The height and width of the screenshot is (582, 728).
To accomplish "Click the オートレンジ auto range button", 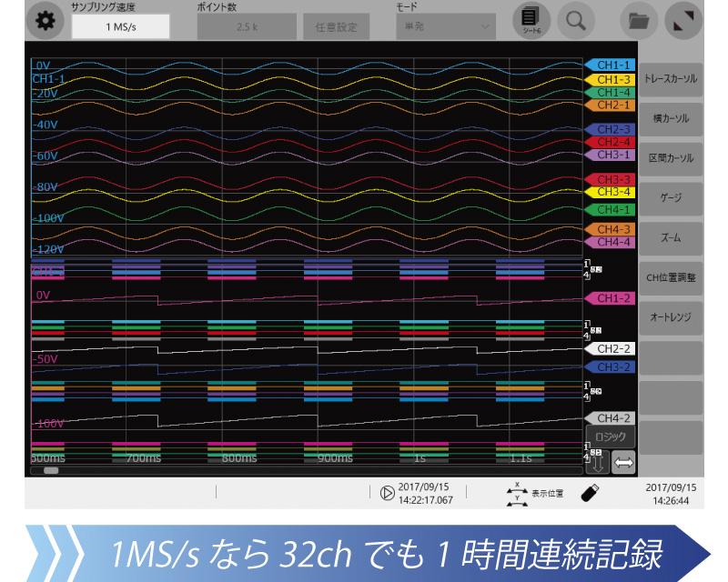I will click(671, 317).
